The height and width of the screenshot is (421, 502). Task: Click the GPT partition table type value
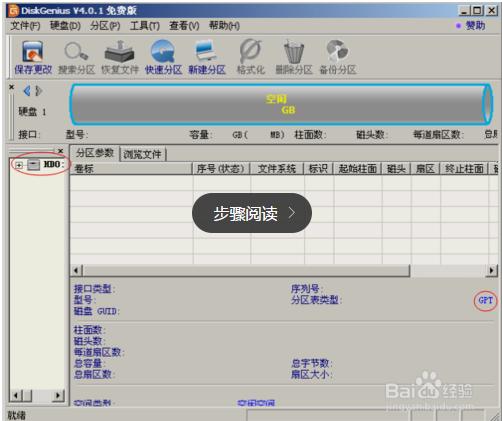point(485,300)
